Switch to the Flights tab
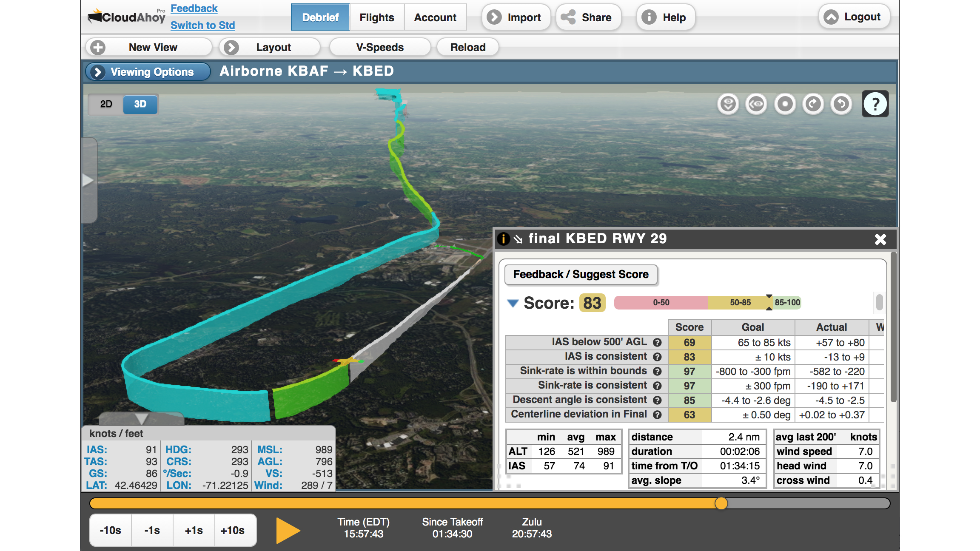 click(376, 17)
